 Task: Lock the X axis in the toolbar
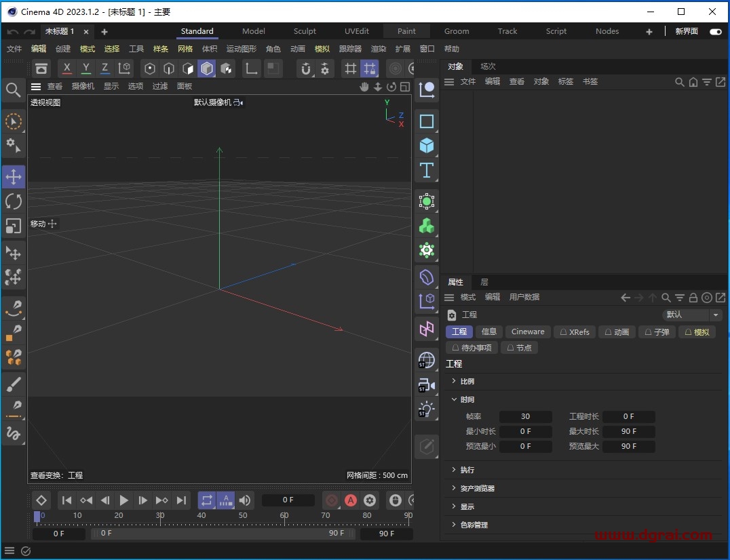(x=66, y=68)
